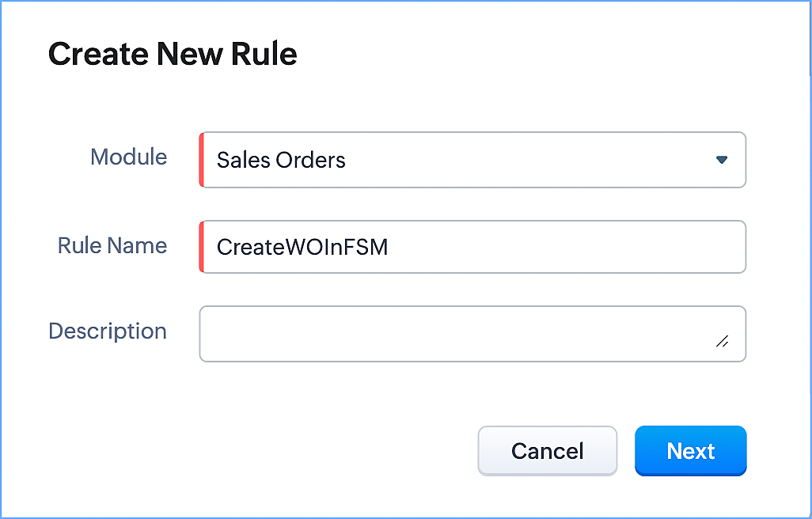Screen dimensions: 812x519
Task: Cancel the new rule dialog
Action: (x=547, y=451)
